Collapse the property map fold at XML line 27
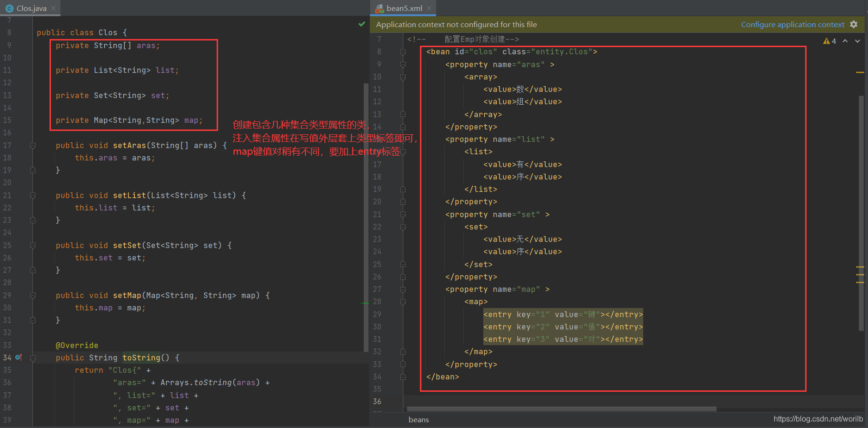The height and width of the screenshot is (428, 868). point(403,289)
